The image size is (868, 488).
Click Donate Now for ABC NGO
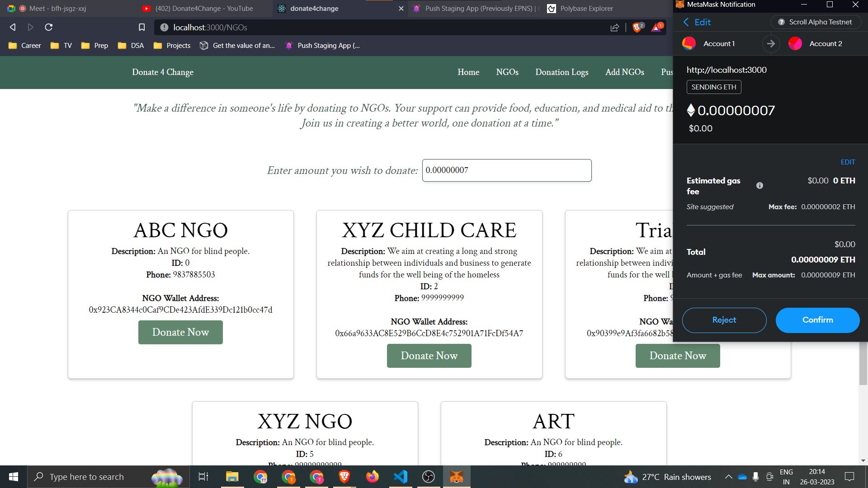pyautogui.click(x=180, y=333)
